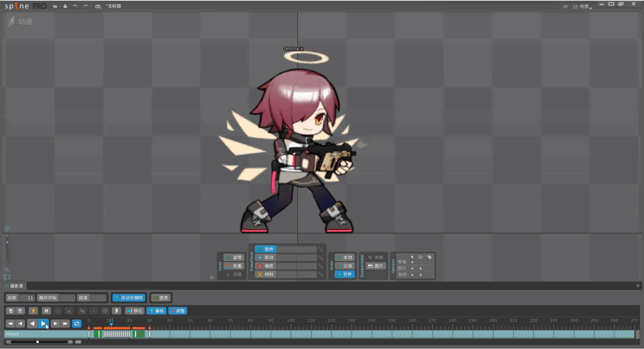
Task: Toggle 调整 adjust button
Action: (x=178, y=311)
